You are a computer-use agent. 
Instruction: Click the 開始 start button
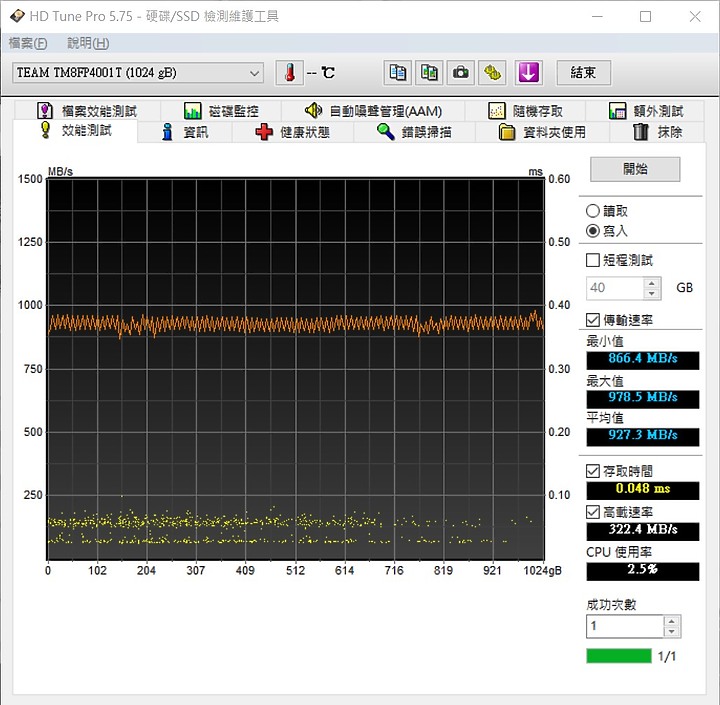tap(635, 169)
